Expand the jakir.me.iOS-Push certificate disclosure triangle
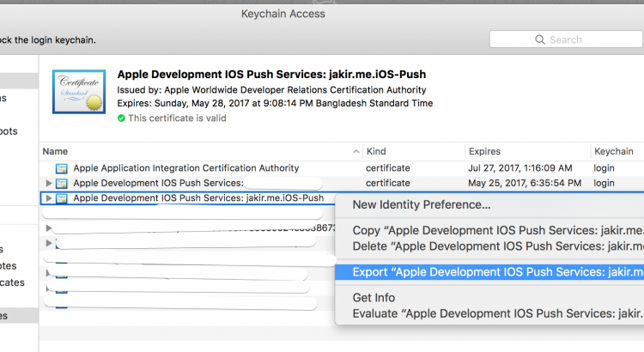644x352 pixels. 49,198
